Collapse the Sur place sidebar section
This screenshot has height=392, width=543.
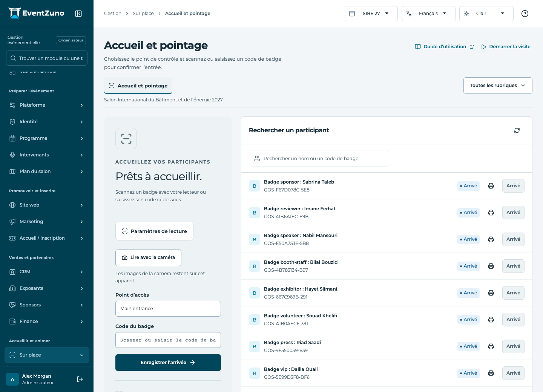pos(47,355)
